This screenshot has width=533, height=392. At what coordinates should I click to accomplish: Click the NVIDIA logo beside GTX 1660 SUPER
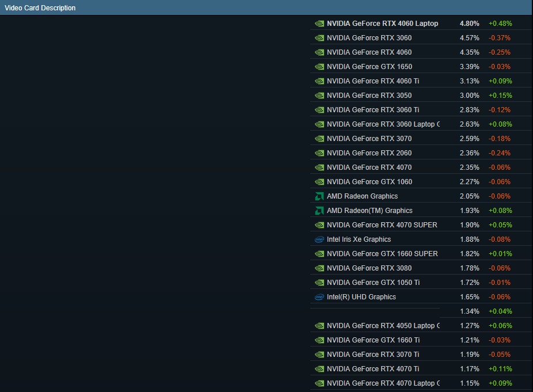click(x=319, y=254)
